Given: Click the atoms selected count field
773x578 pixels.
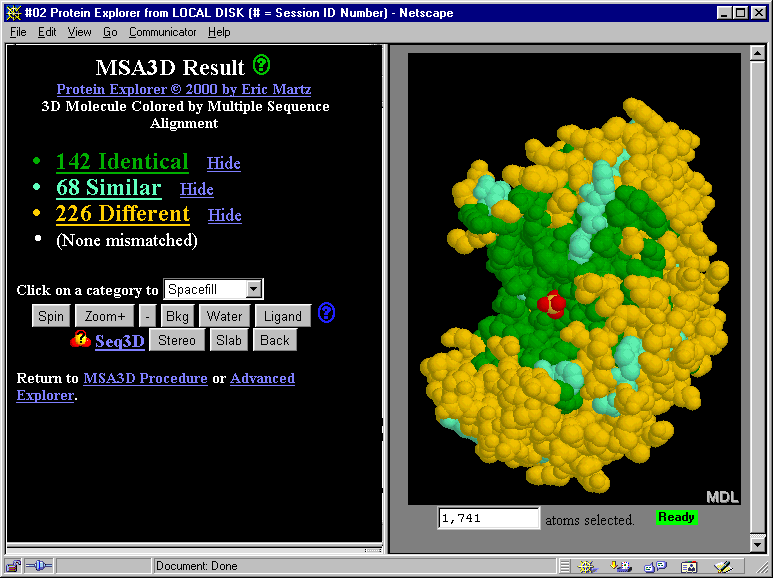Looking at the screenshot, I should [489, 519].
